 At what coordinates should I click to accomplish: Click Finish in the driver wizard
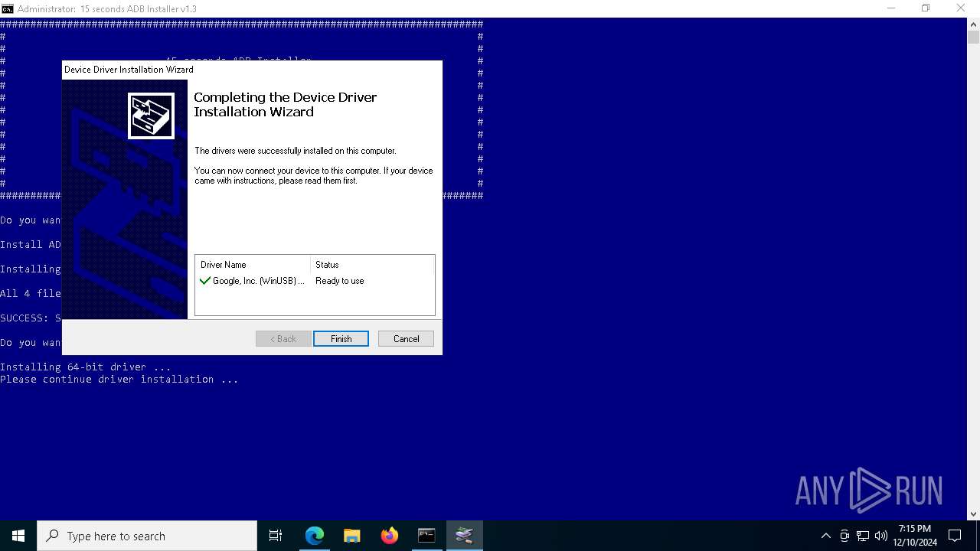click(x=341, y=339)
